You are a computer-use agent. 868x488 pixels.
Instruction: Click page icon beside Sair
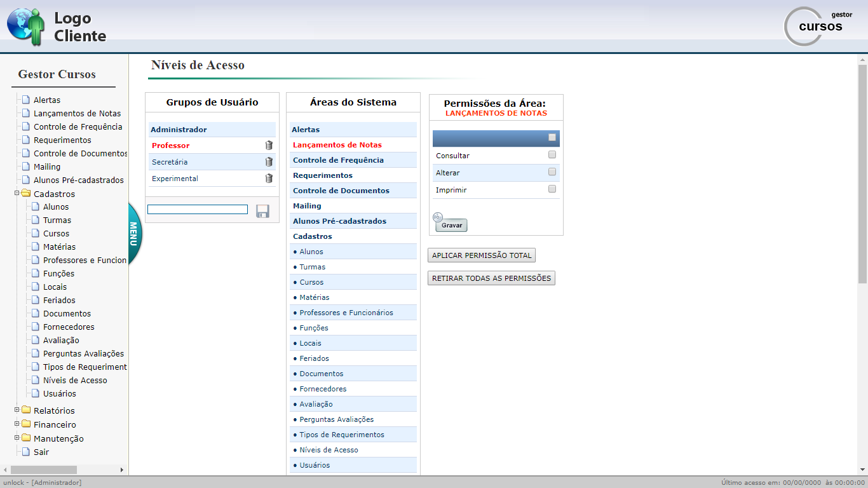pos(26,452)
